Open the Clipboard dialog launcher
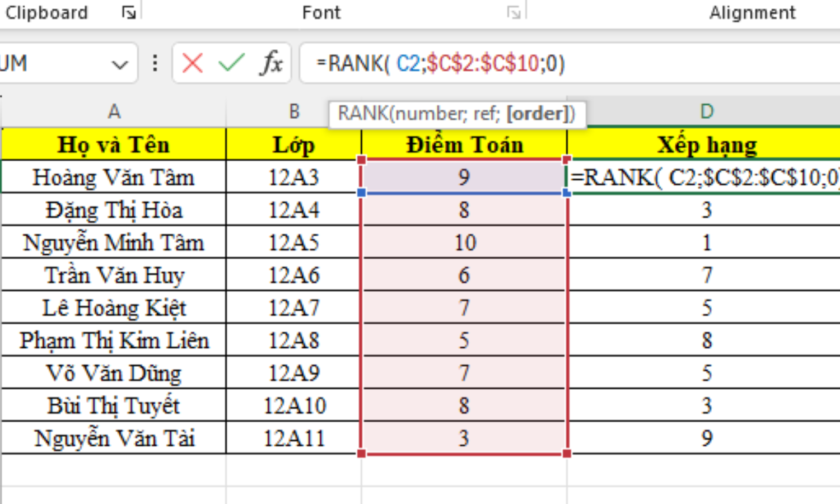 pyautogui.click(x=129, y=12)
